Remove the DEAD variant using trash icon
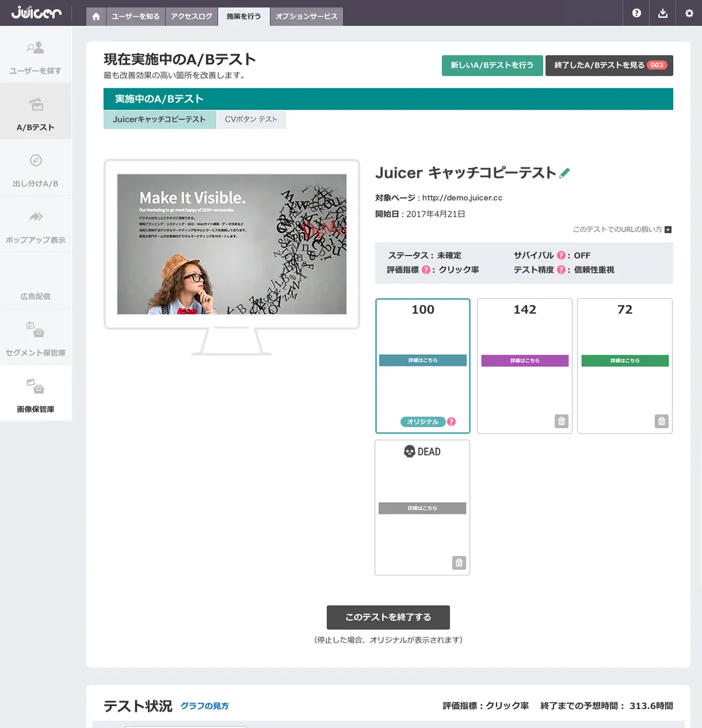Viewport: 702px width, 728px height. [x=459, y=563]
